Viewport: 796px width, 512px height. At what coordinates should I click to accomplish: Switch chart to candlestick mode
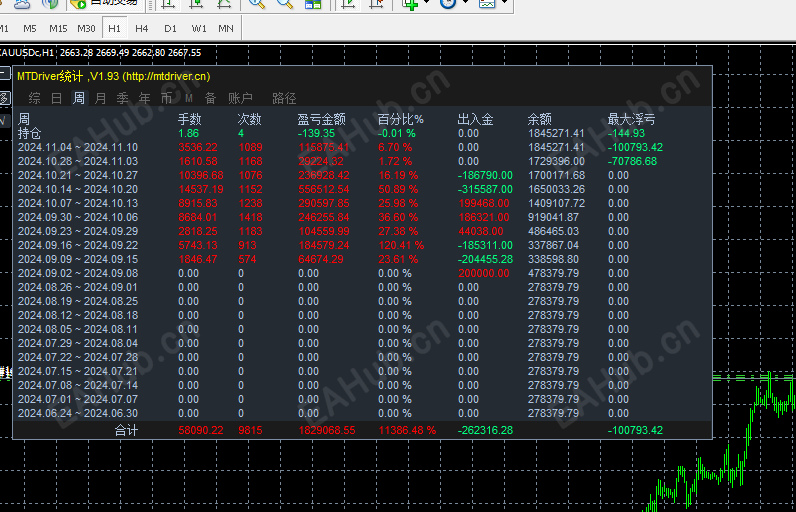tap(196, 4)
